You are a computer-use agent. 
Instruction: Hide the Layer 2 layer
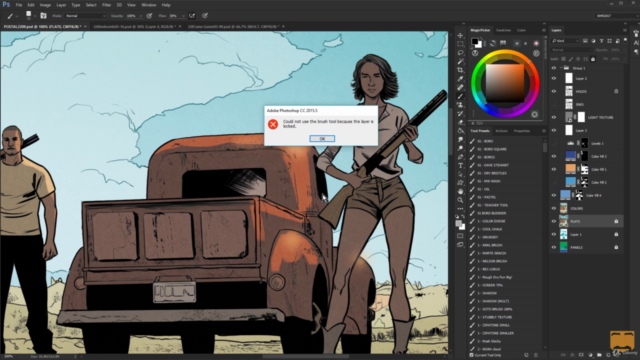[x=554, y=78]
